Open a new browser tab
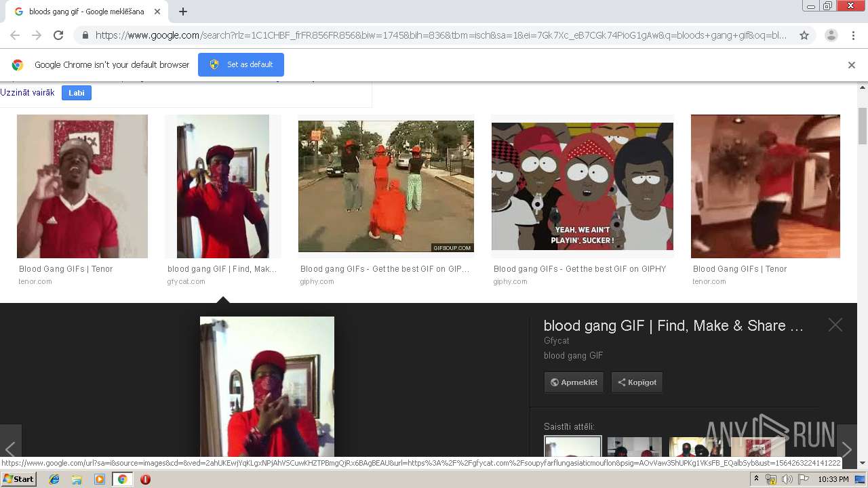Image resolution: width=868 pixels, height=488 pixels. [183, 12]
